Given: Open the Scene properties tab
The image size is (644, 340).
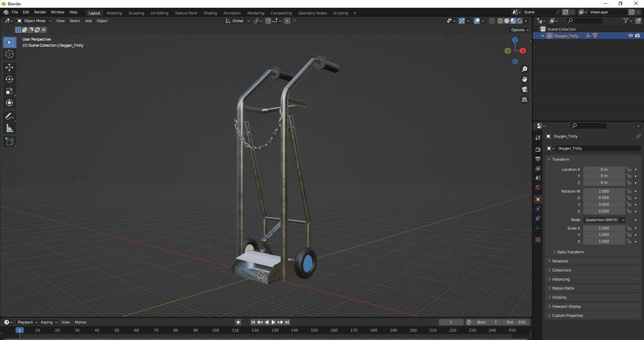Looking at the screenshot, I should tap(538, 178).
